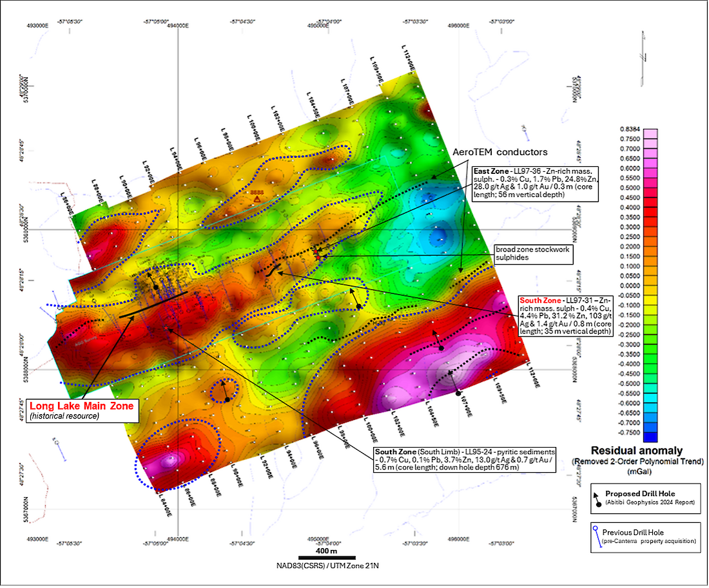Click the red star East Zone marker

click(317, 256)
